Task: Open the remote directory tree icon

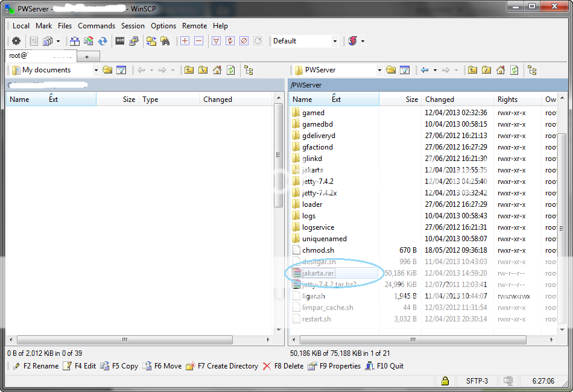Action: (x=533, y=70)
